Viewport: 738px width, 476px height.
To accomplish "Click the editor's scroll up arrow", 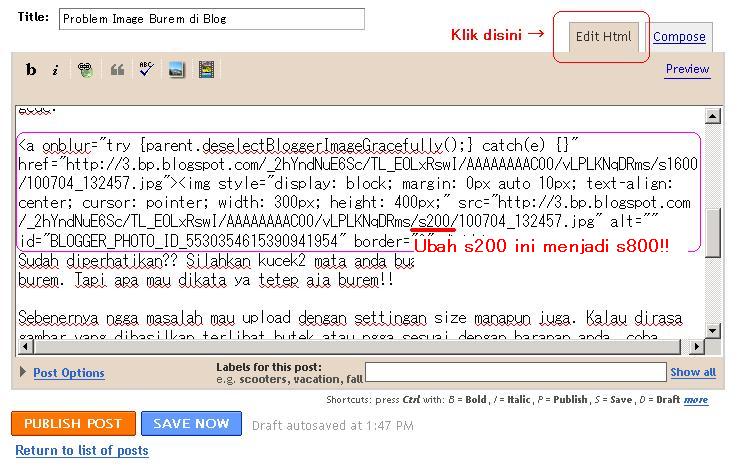I will [x=713, y=116].
